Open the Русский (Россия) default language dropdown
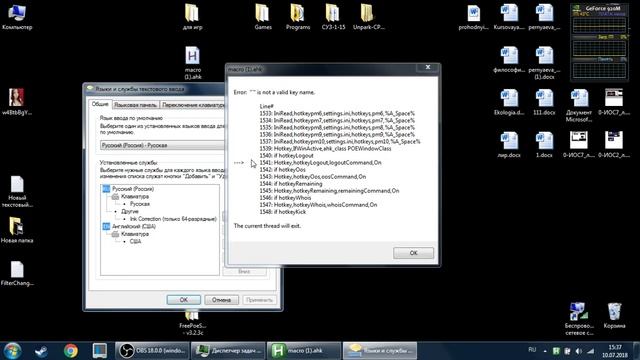The height and width of the screenshot is (360, 640). 162,145
